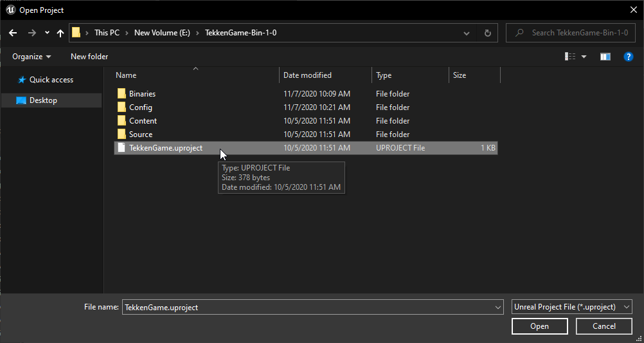Click the 1 KB size cell
Screen dimensions: 644x343
coord(488,147)
